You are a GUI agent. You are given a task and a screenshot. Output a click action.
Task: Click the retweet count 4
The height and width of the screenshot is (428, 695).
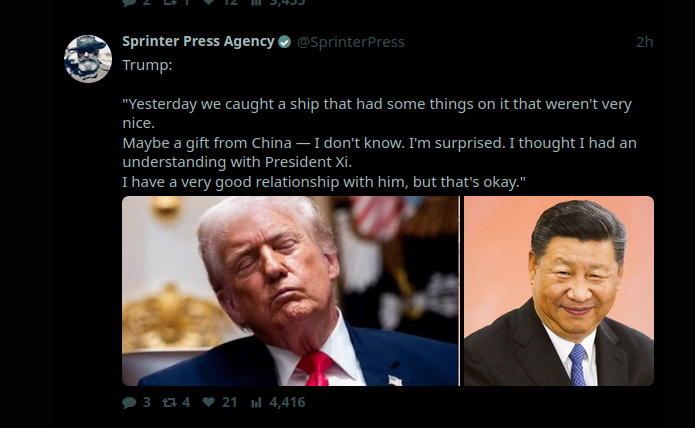pos(186,402)
